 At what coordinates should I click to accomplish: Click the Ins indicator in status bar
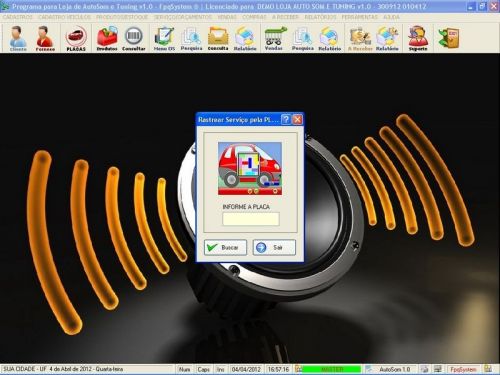(x=220, y=369)
